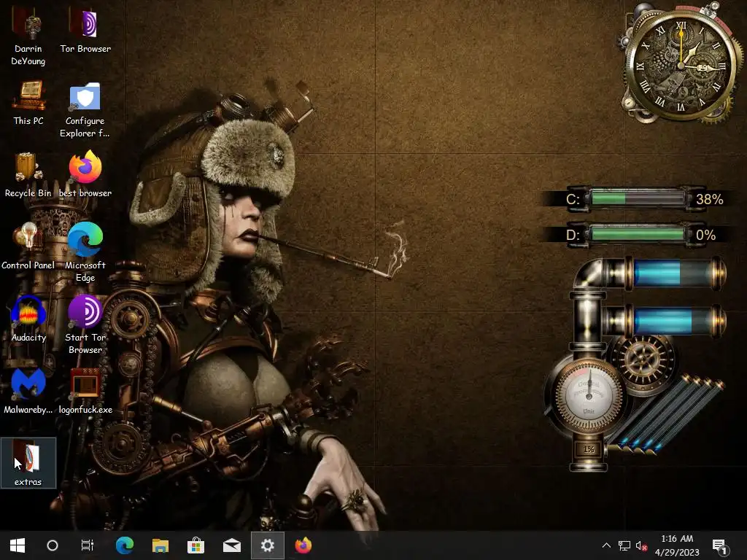Open This PC desktop icon

(28, 104)
